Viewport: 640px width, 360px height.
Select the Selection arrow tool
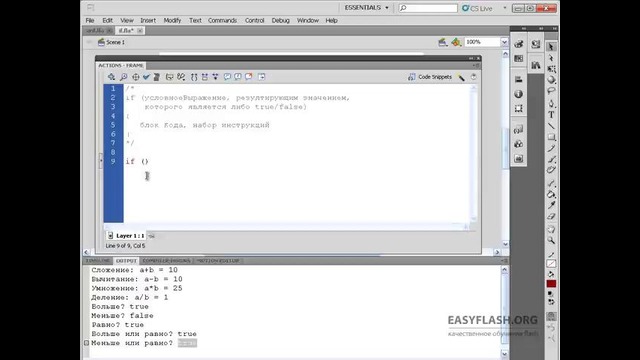pyautogui.click(x=551, y=47)
